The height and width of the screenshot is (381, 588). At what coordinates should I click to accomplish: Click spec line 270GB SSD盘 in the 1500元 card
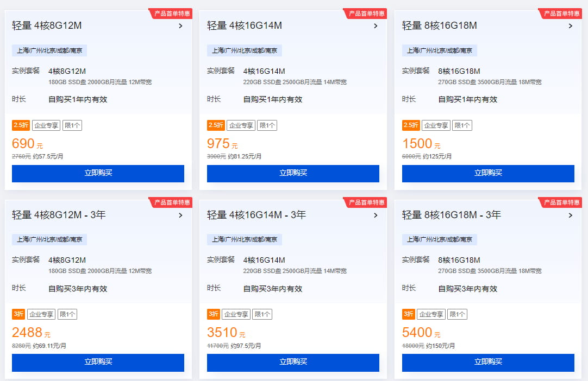coord(490,82)
